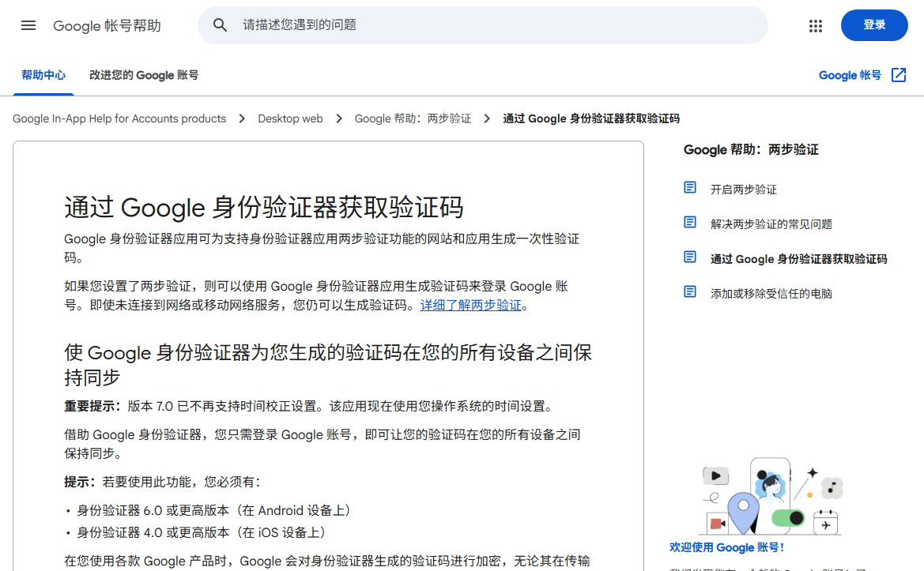The width and height of the screenshot is (924, 571).
Task: Click the current-page breadcrumb 通过 Google 身份验证器获取验证码
Action: pyautogui.click(x=591, y=118)
